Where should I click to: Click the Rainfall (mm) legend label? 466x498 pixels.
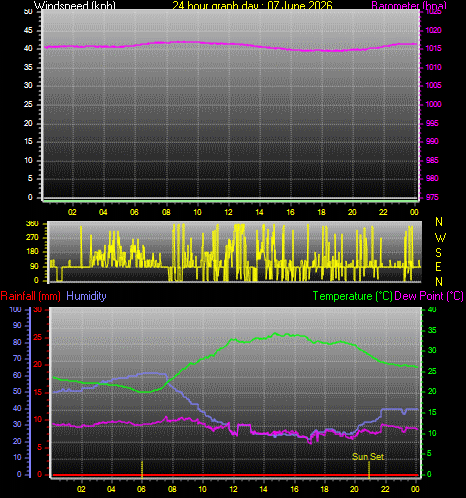(x=31, y=296)
